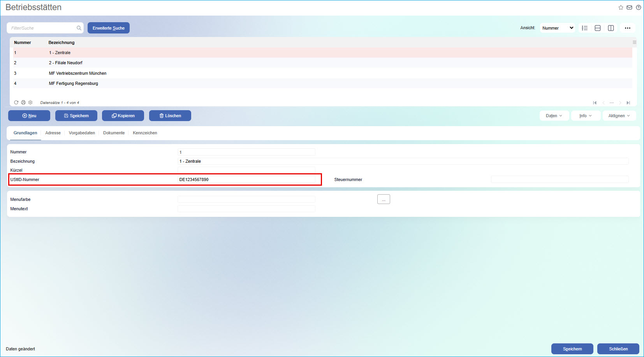Open the Dokumente tab
Image resolution: width=644 pixels, height=357 pixels.
tap(114, 133)
